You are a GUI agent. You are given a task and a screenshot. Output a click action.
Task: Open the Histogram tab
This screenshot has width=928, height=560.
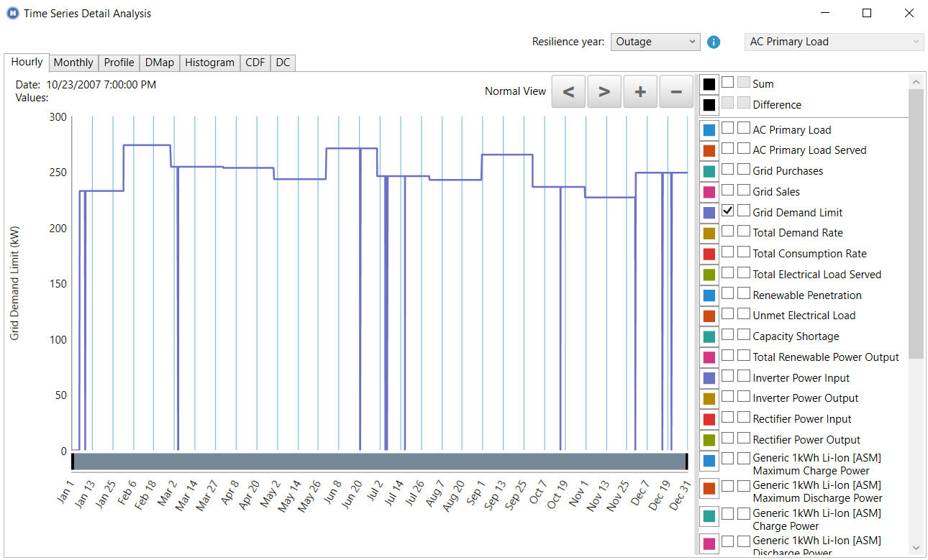209,63
